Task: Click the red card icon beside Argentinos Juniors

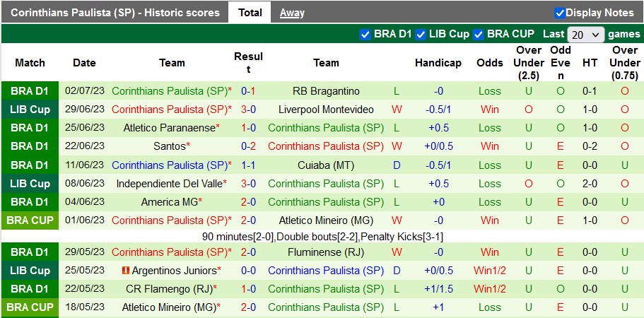Action: (x=126, y=271)
